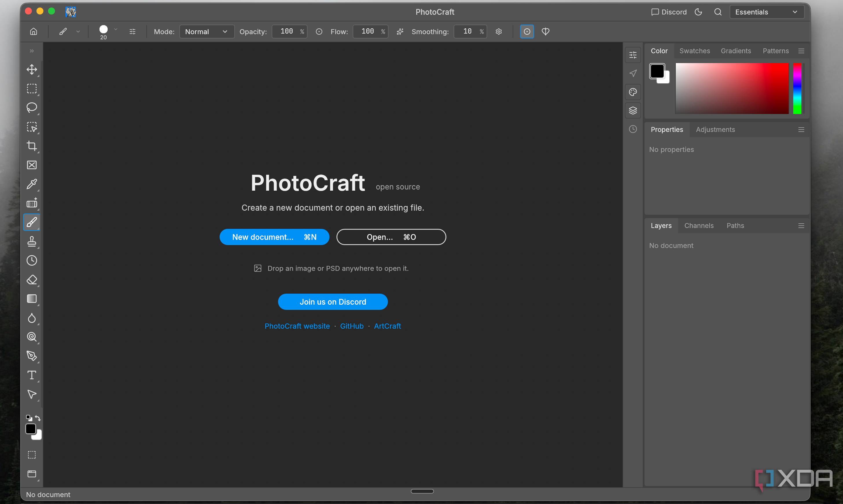The width and height of the screenshot is (843, 504).
Task: Toggle airbrush build-up next to Flow
Action: [x=400, y=32]
